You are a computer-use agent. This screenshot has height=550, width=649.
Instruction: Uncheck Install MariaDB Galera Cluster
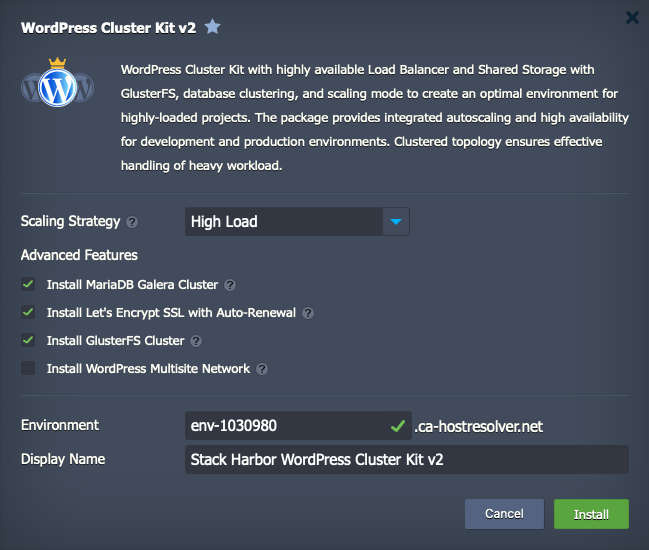pyautogui.click(x=28, y=284)
